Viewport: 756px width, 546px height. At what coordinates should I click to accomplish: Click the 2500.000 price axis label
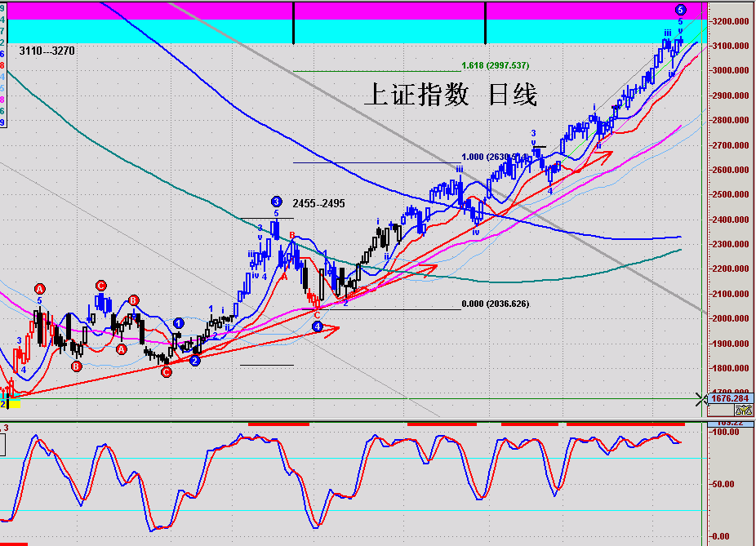[x=730, y=194]
